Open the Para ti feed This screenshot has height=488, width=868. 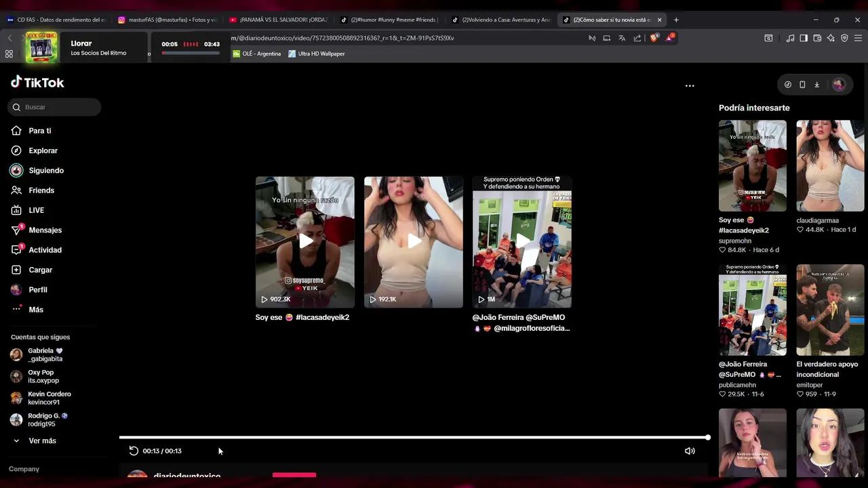pyautogui.click(x=39, y=131)
